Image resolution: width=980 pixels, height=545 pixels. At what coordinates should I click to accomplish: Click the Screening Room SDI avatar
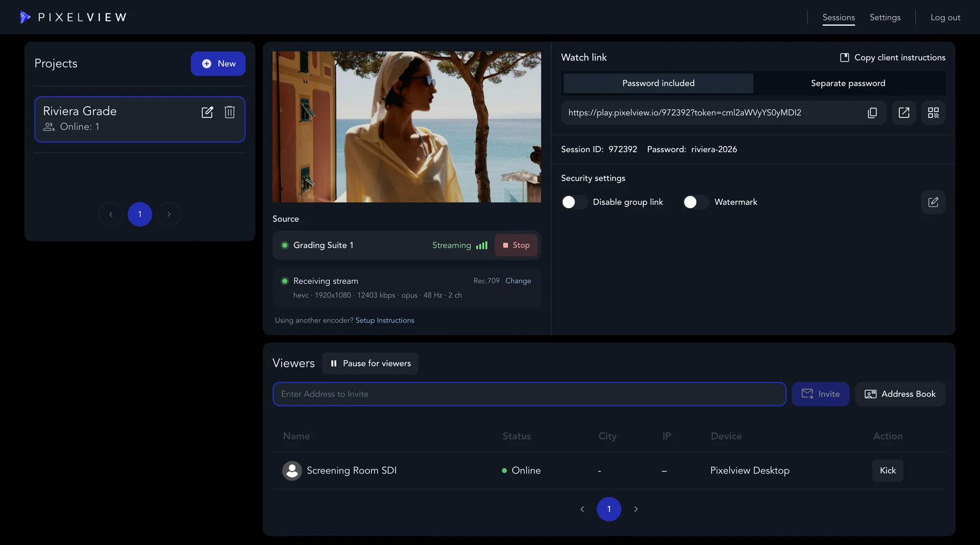[292, 471]
